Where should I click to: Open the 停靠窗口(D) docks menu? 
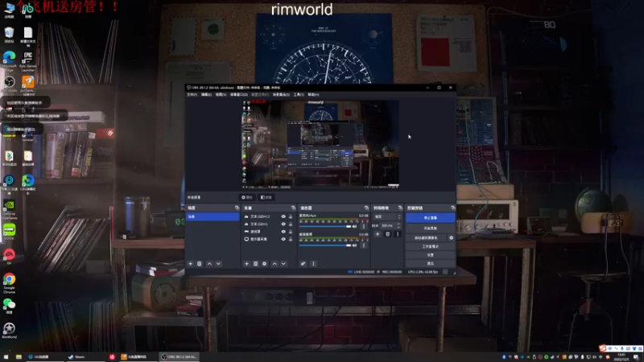(x=238, y=95)
